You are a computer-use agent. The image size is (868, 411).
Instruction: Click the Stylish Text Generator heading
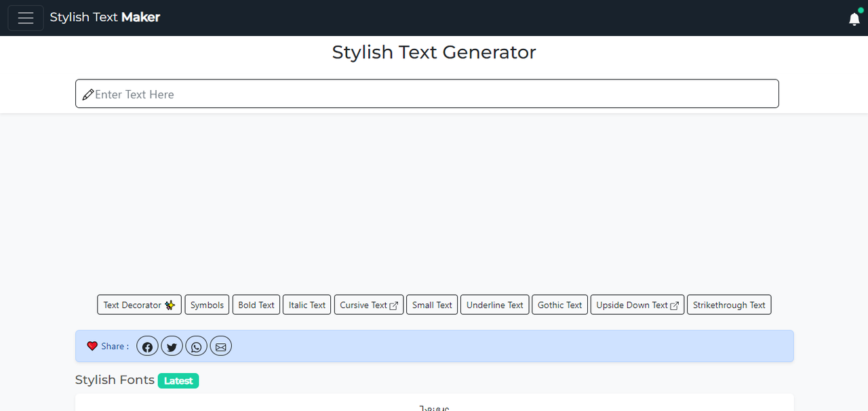pyautogui.click(x=434, y=52)
